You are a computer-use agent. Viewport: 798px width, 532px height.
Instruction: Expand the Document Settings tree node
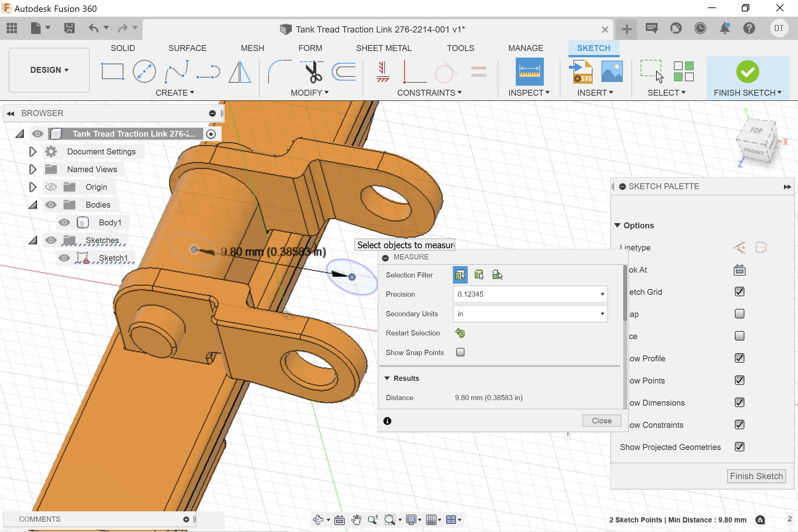pos(33,151)
